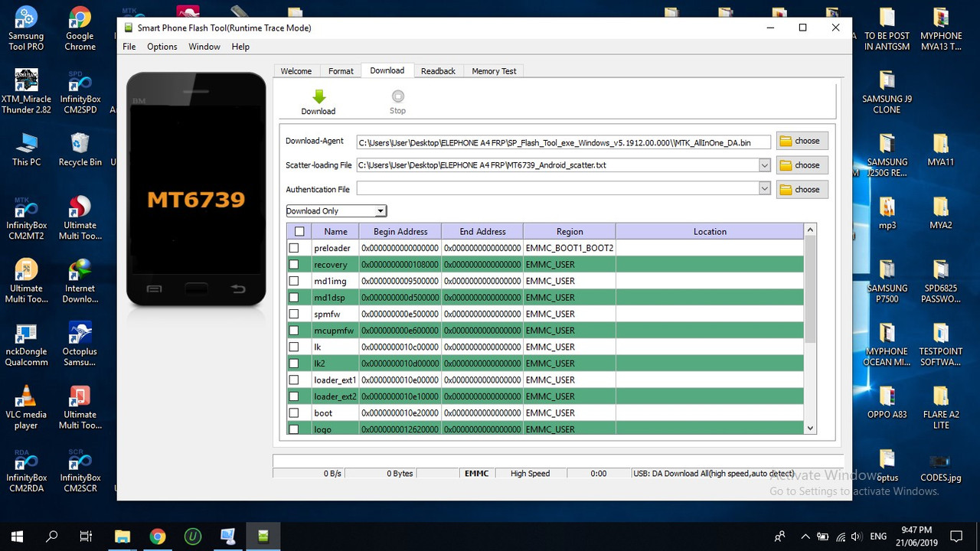Click choose button for Scatter-loading File
This screenshot has width=980, height=551.
802,165
